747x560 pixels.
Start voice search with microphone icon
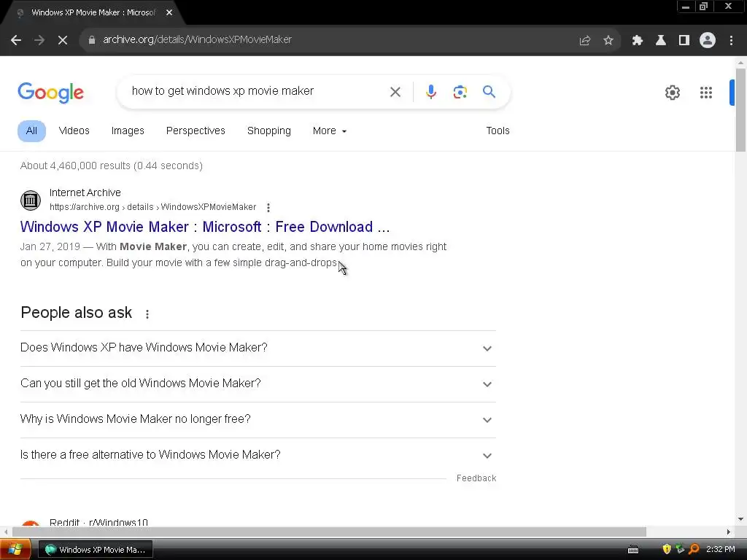tap(430, 92)
